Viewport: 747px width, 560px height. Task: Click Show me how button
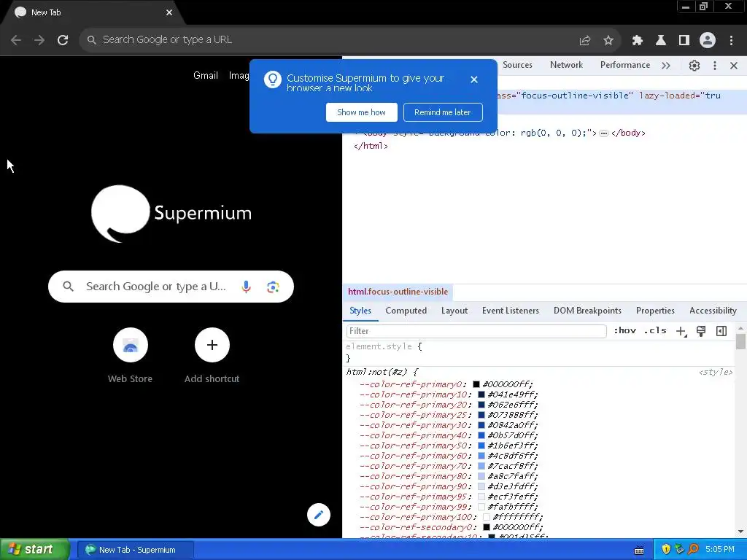(362, 112)
